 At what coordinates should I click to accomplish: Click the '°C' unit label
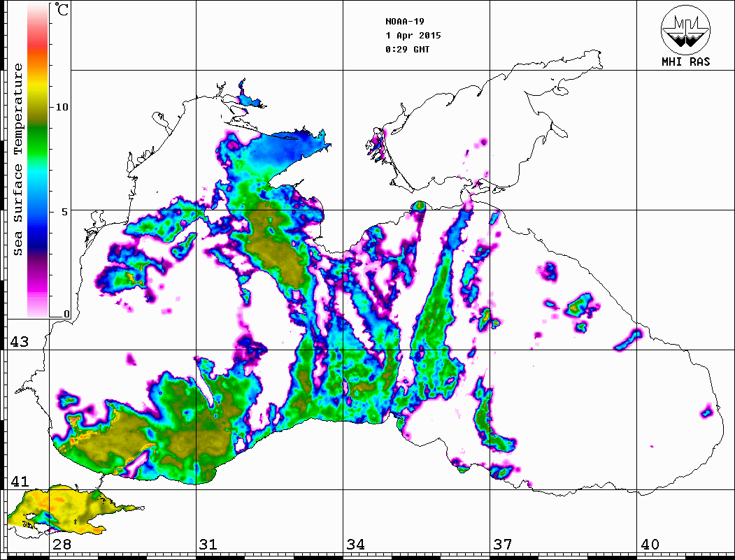[62, 10]
